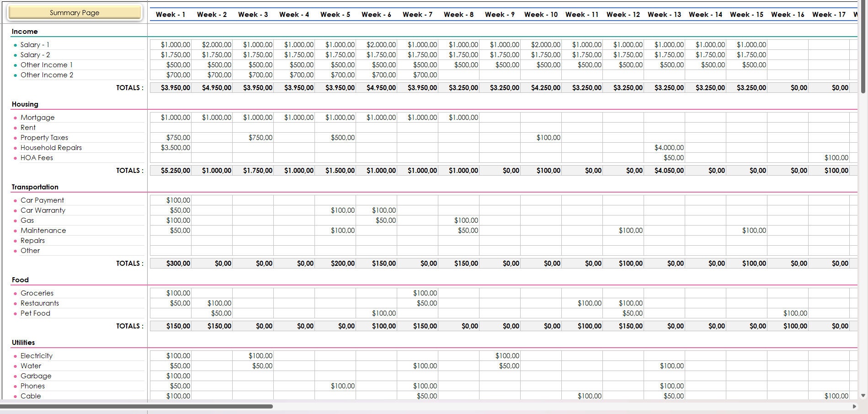The image size is (868, 414).
Task: Click Income total $4.250,00 for Week 10
Action: 541,88
